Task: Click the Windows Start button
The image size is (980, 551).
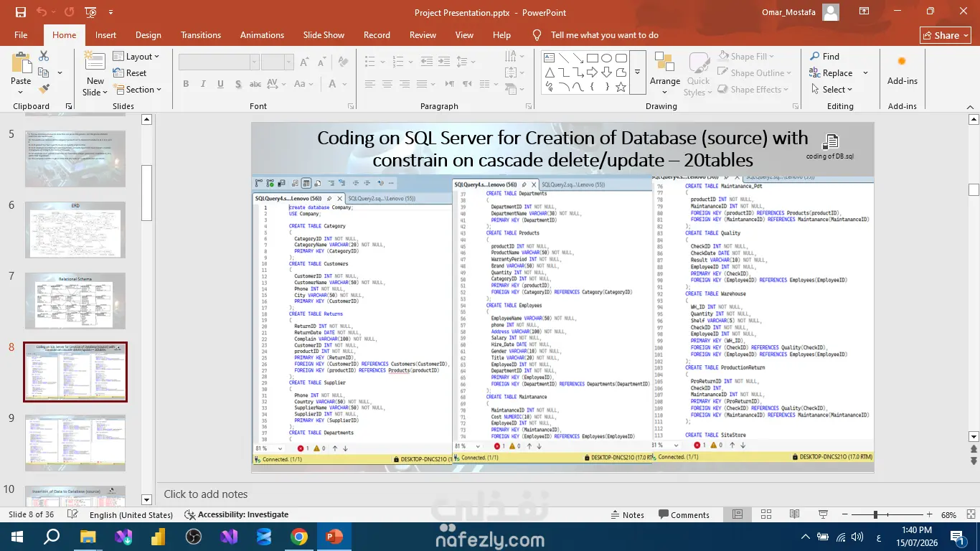Action: (17, 537)
